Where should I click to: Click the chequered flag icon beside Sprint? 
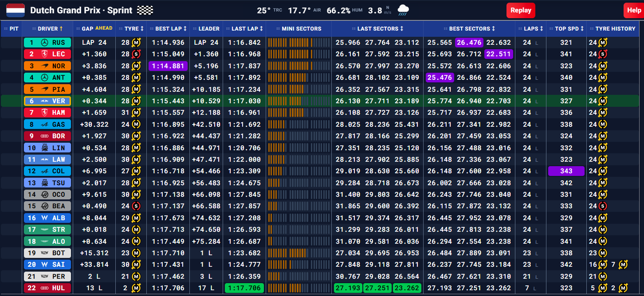[145, 10]
